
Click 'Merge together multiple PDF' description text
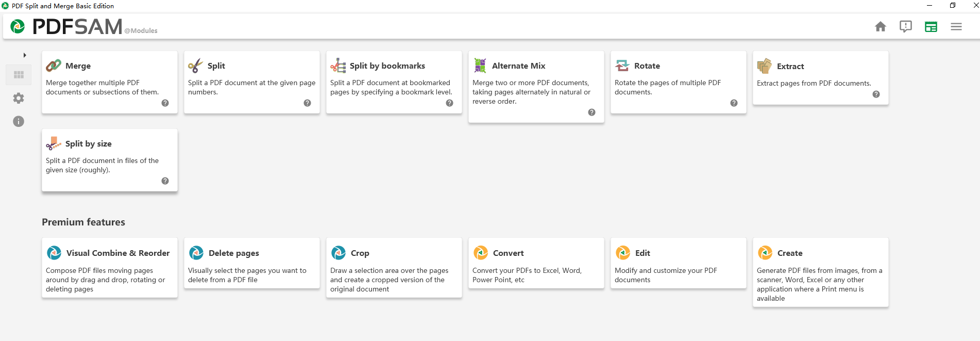(93, 83)
